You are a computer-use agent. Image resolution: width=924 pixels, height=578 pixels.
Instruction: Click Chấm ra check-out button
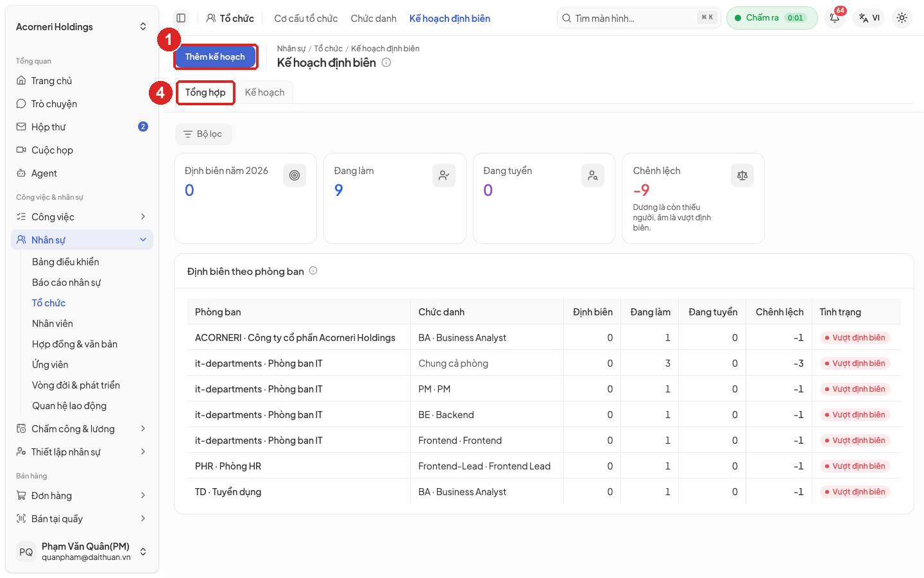[772, 18]
